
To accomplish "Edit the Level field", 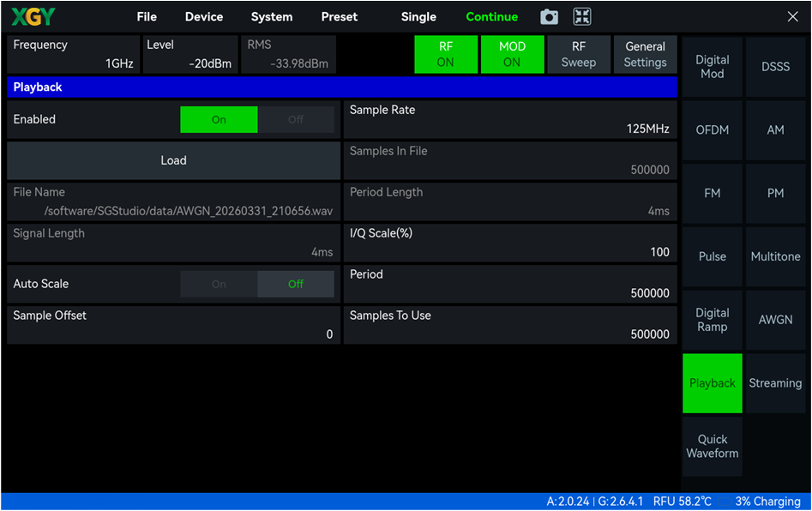I will point(190,54).
